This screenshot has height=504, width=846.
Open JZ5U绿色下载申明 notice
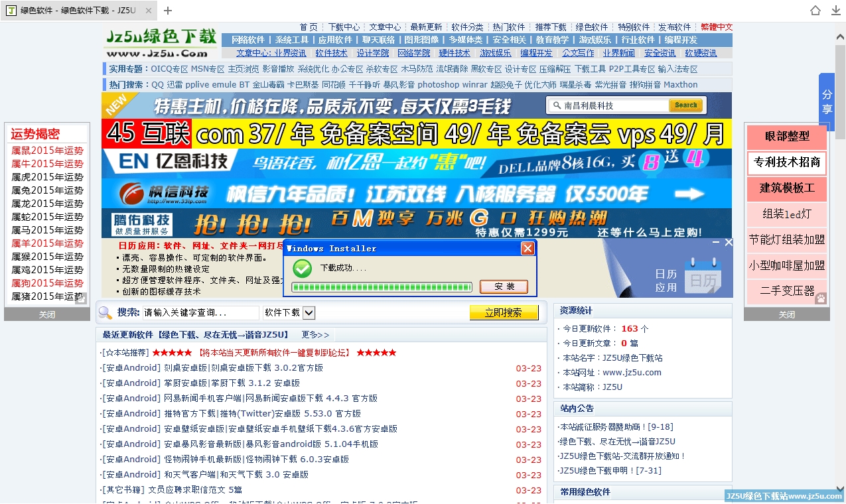[x=610, y=470]
